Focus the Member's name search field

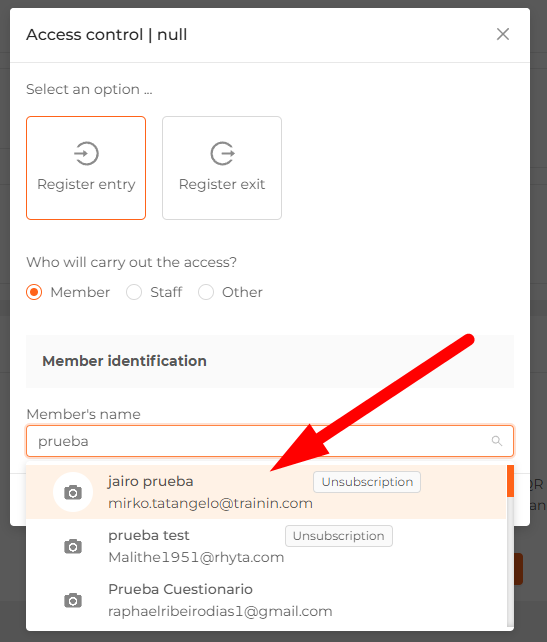point(270,441)
